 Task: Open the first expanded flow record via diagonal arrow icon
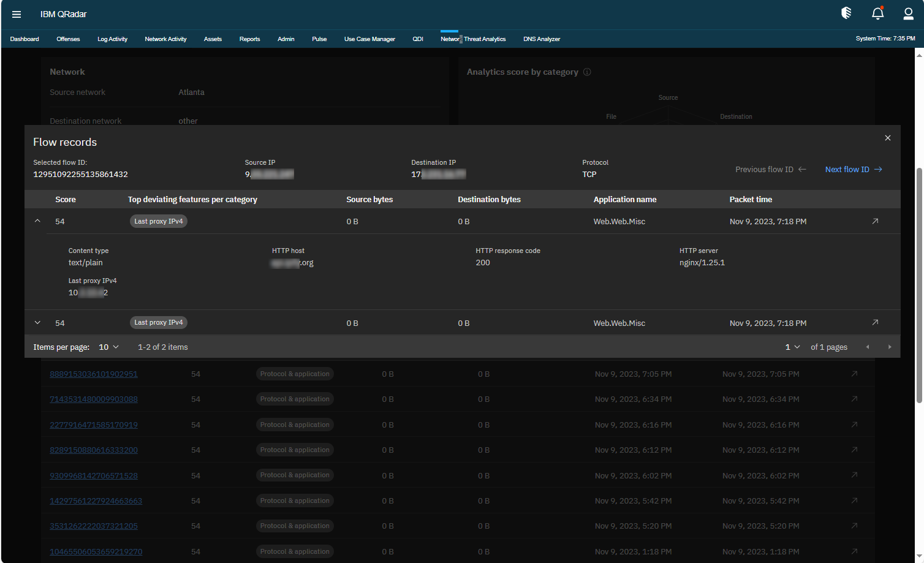875,221
